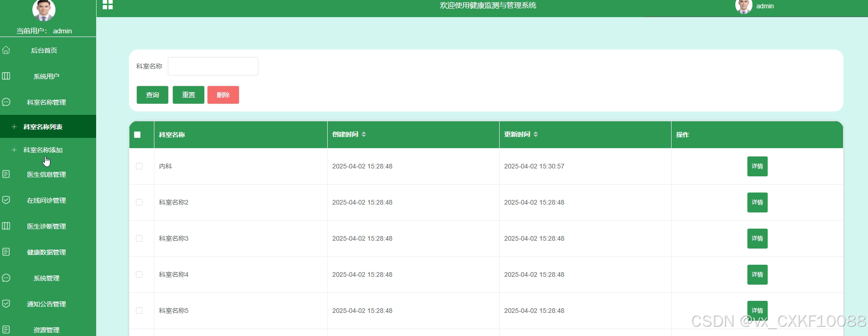This screenshot has height=336, width=868.
Task: Click the home icon beside 后台首页
Action: [6, 50]
